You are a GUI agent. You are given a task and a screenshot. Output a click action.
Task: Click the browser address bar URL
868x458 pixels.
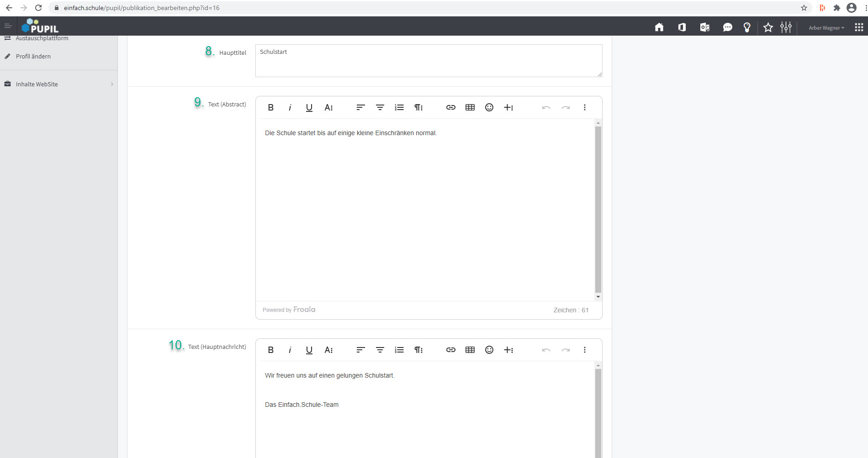click(x=142, y=8)
